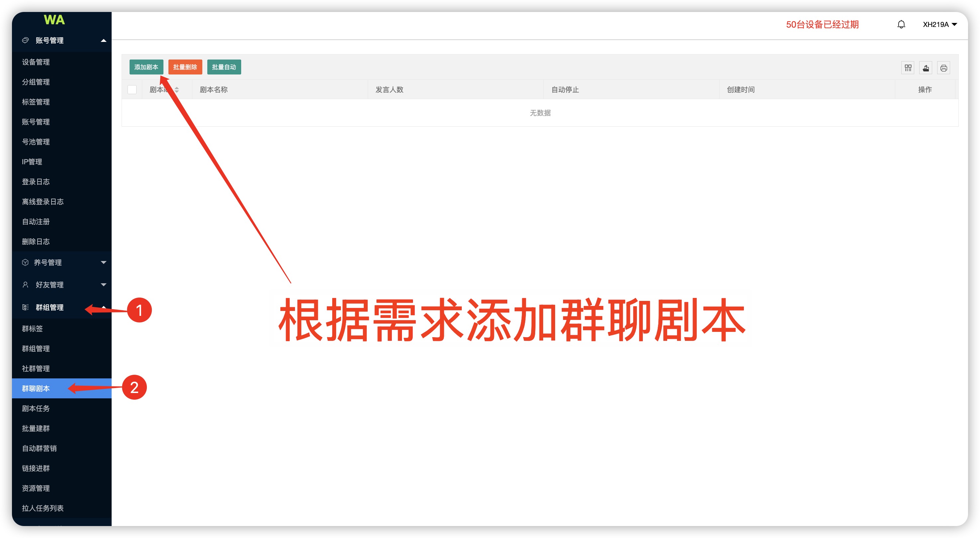The height and width of the screenshot is (538, 980).
Task: Click the orange 批量删除 button
Action: point(185,67)
